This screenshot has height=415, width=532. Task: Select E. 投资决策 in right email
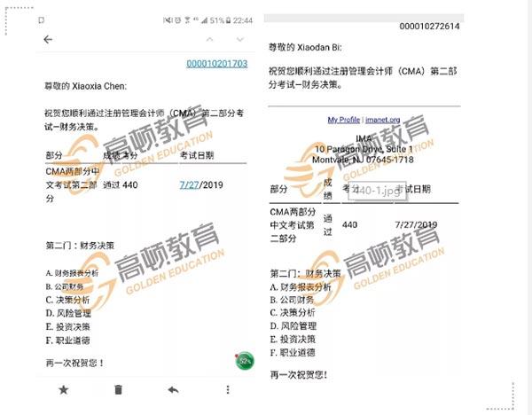coord(293,340)
